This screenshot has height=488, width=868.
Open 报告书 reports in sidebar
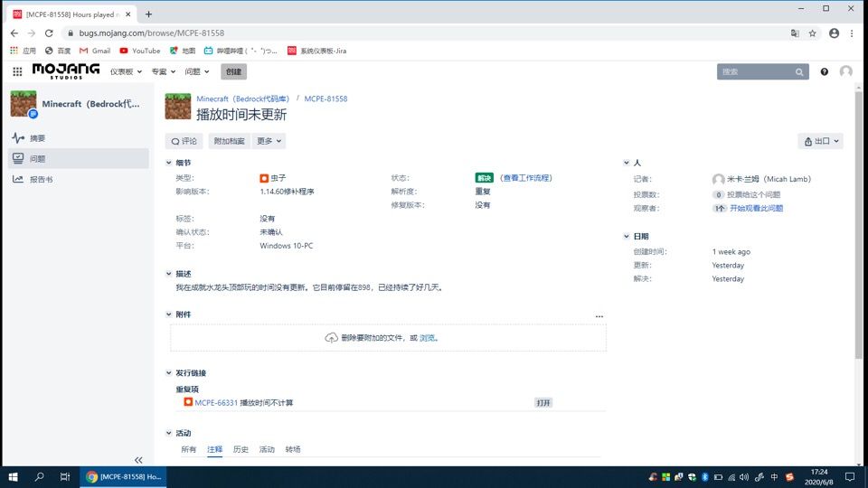pyautogui.click(x=79, y=179)
